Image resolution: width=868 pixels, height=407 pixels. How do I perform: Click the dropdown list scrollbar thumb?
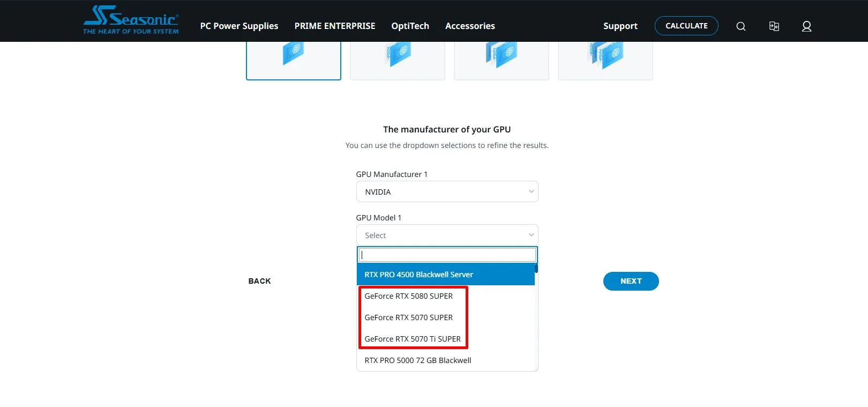point(536,268)
